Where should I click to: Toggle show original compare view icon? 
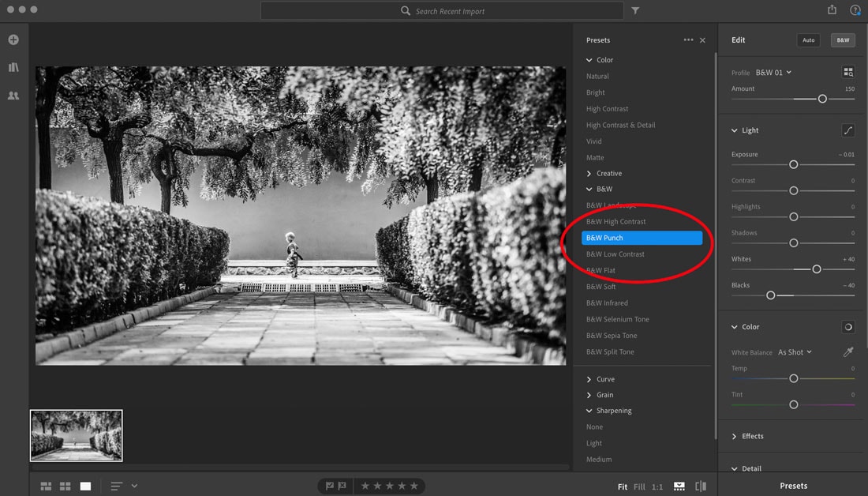coord(700,486)
